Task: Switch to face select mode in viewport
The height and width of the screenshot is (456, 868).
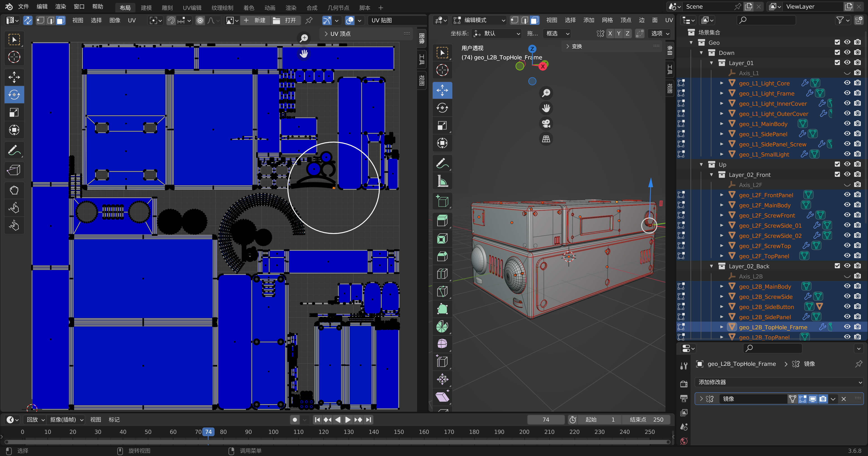Action: click(x=534, y=20)
